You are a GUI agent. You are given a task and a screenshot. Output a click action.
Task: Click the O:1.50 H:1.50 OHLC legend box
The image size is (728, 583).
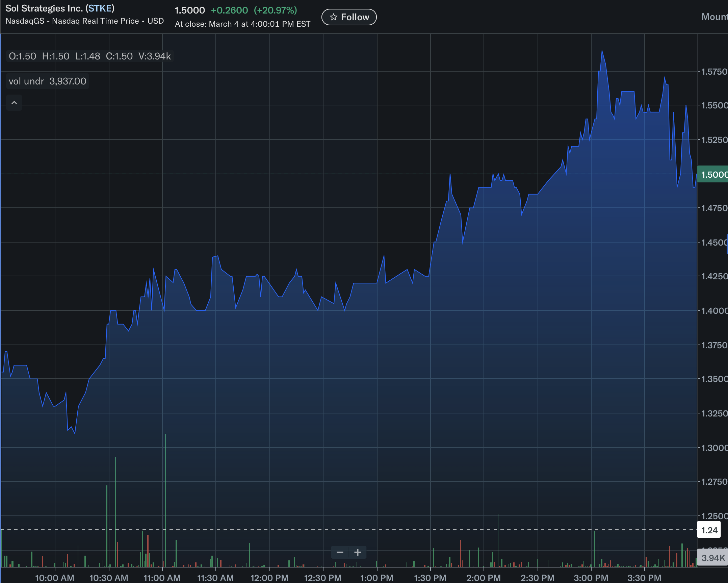[90, 56]
